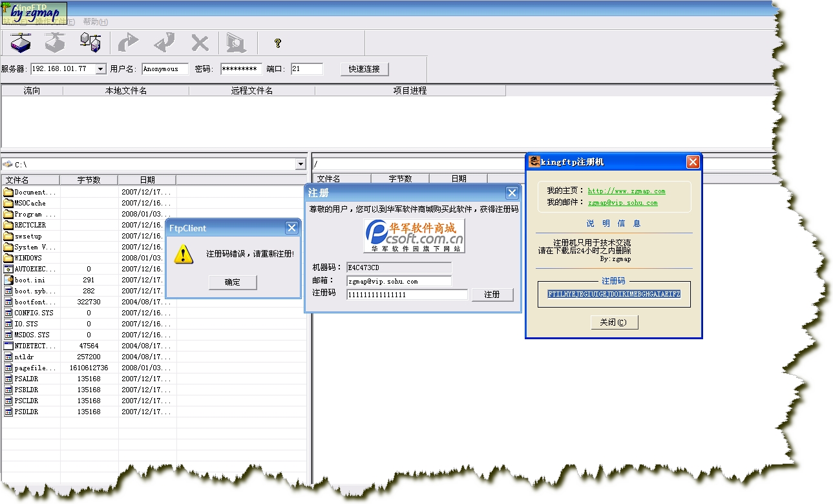Click the 流向 column header in queue
This screenshot has height=504, width=833.
pyautogui.click(x=32, y=90)
